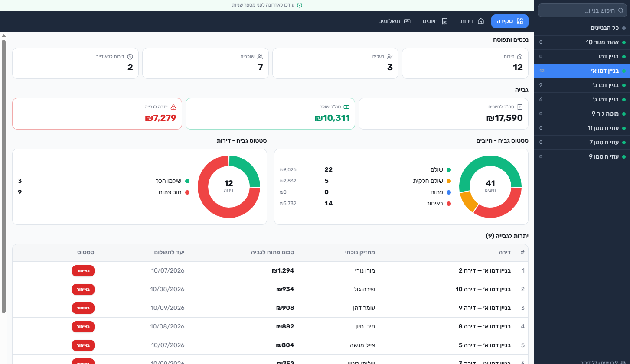Click the green check icon in update banner

(x=299, y=5)
